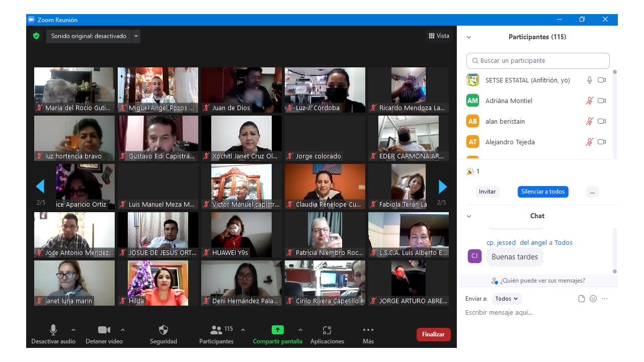The height and width of the screenshot is (362, 644).
Task: Unmute Adriána Montiel's microphone icon
Action: coord(590,101)
